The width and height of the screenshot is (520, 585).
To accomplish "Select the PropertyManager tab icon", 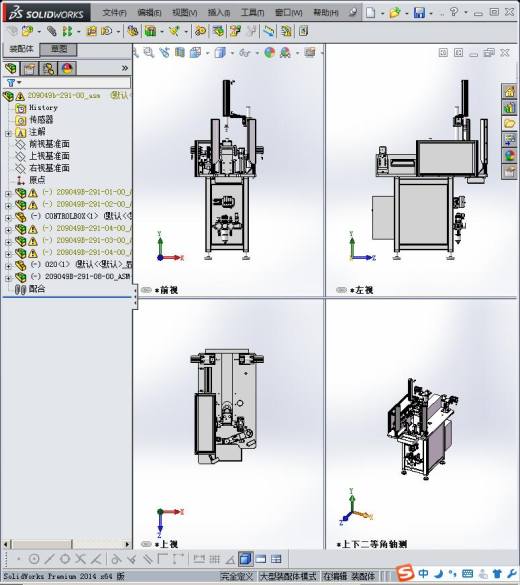I will click(29, 69).
